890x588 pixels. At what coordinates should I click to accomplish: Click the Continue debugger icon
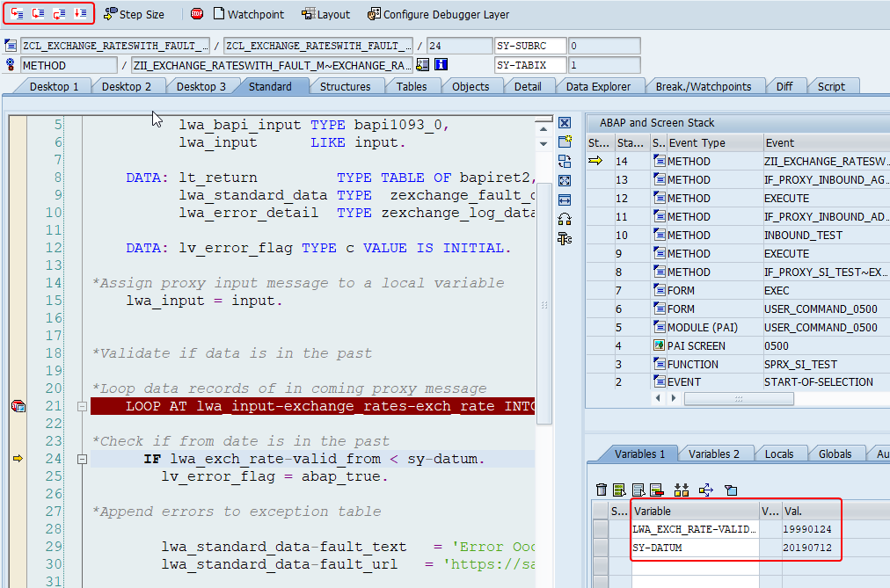[80, 13]
